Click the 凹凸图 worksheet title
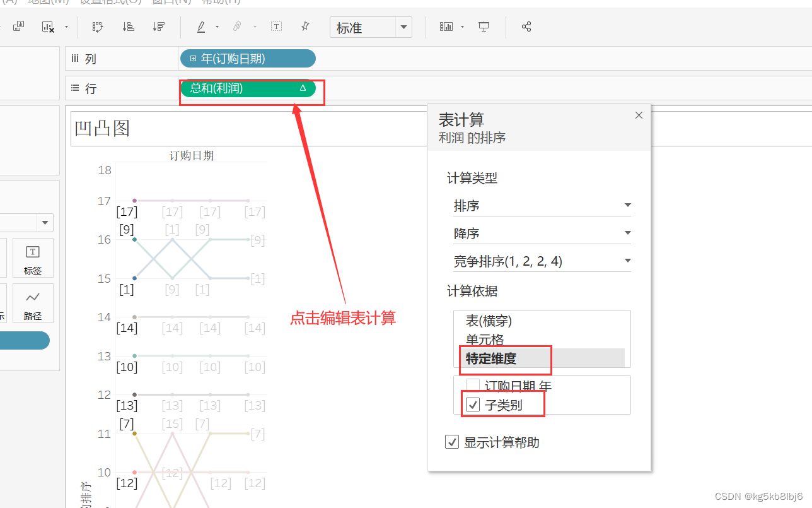 [x=102, y=129]
